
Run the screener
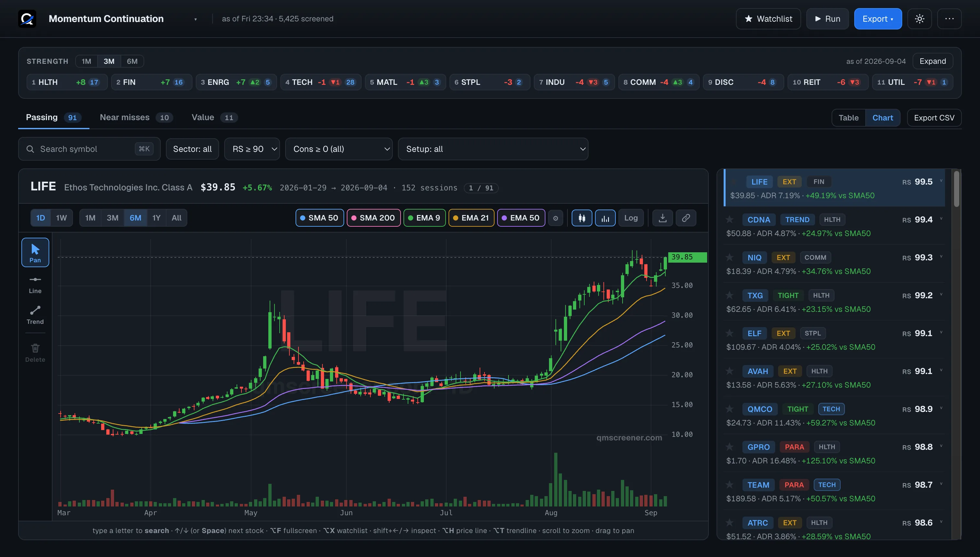point(828,19)
